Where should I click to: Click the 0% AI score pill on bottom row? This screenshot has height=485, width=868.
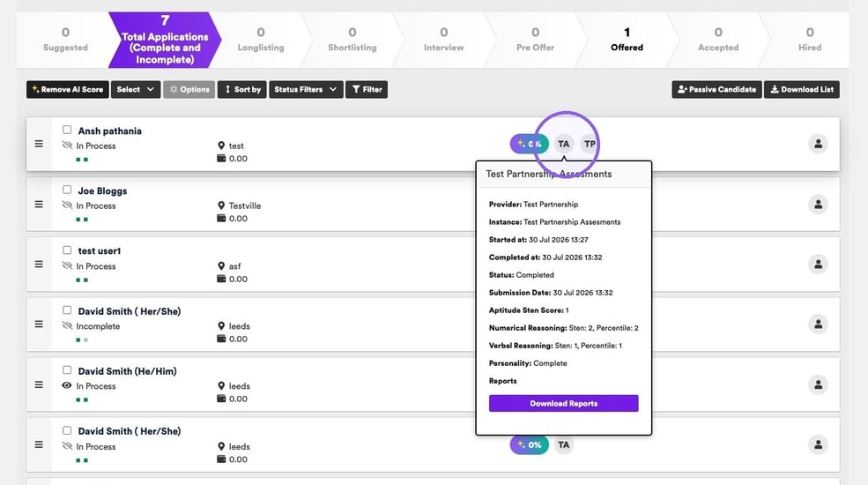[530, 444]
